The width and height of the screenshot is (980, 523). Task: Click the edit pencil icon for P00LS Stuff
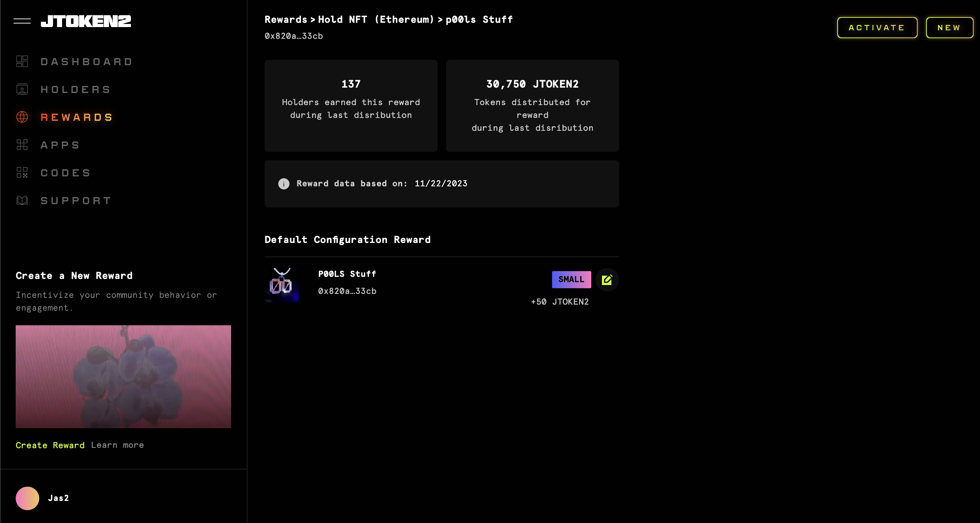(x=607, y=280)
